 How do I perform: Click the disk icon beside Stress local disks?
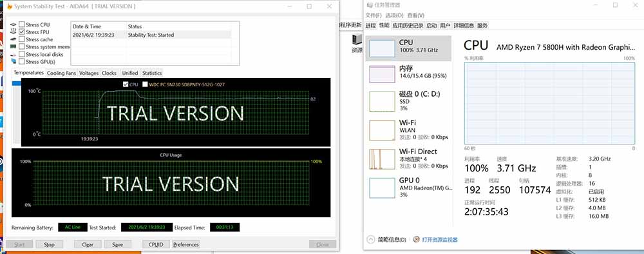click(x=14, y=54)
